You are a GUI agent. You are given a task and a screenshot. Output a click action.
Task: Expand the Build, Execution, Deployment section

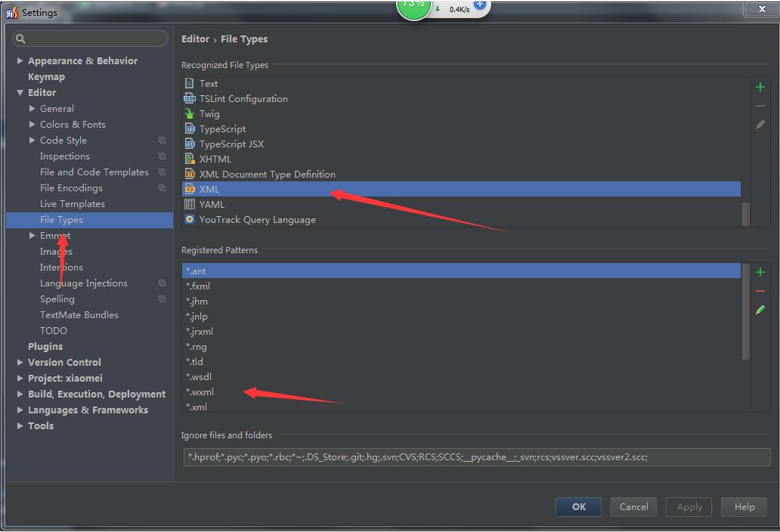[20, 394]
